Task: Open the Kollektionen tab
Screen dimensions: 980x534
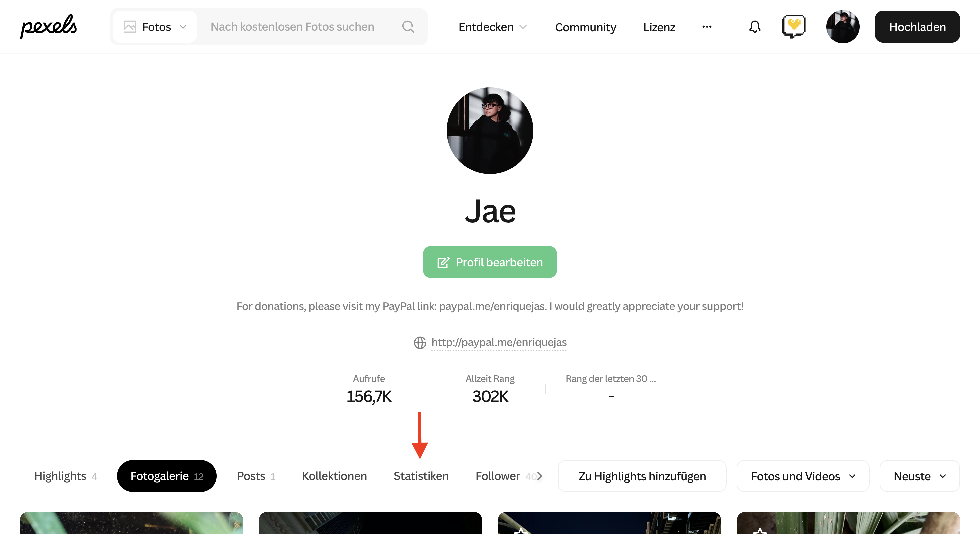Action: [x=334, y=476]
